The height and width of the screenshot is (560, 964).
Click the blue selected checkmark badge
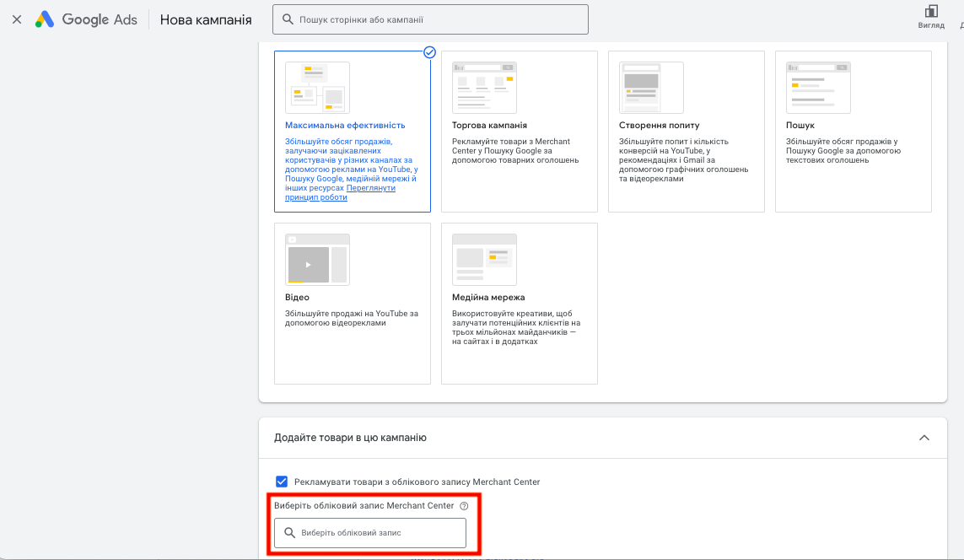click(430, 52)
